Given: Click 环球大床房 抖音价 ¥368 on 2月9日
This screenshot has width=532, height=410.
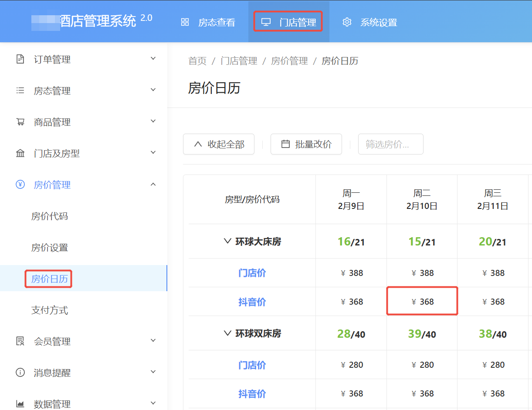Looking at the screenshot, I should (x=351, y=302).
